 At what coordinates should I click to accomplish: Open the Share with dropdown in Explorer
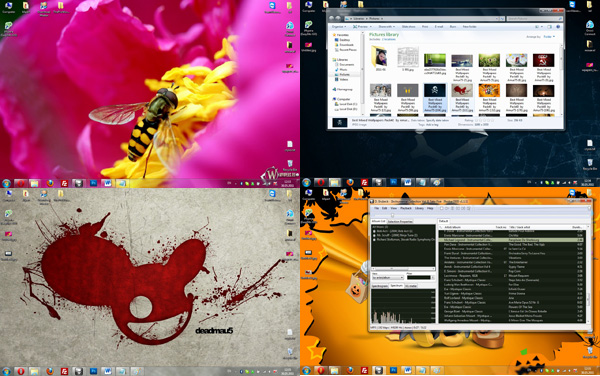[386, 27]
